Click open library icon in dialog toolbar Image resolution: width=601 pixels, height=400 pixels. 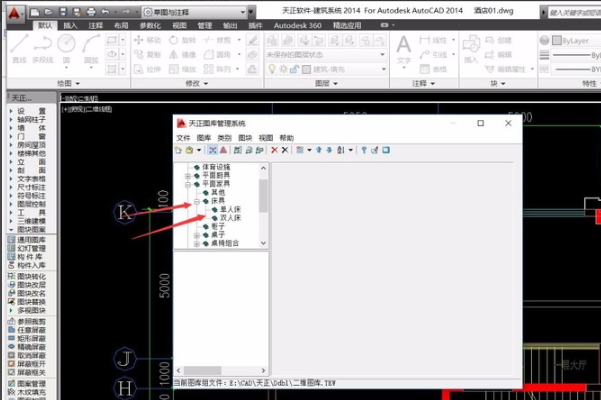coord(189,150)
